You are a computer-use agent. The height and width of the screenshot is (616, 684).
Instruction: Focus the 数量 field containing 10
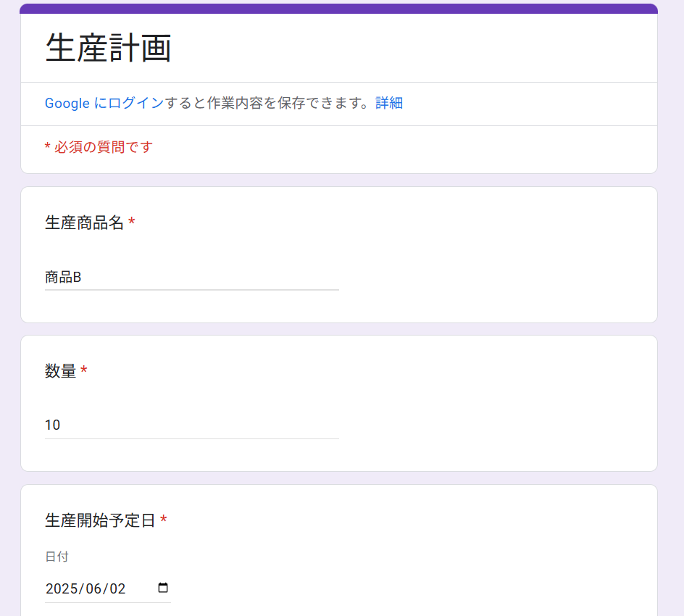coord(192,425)
